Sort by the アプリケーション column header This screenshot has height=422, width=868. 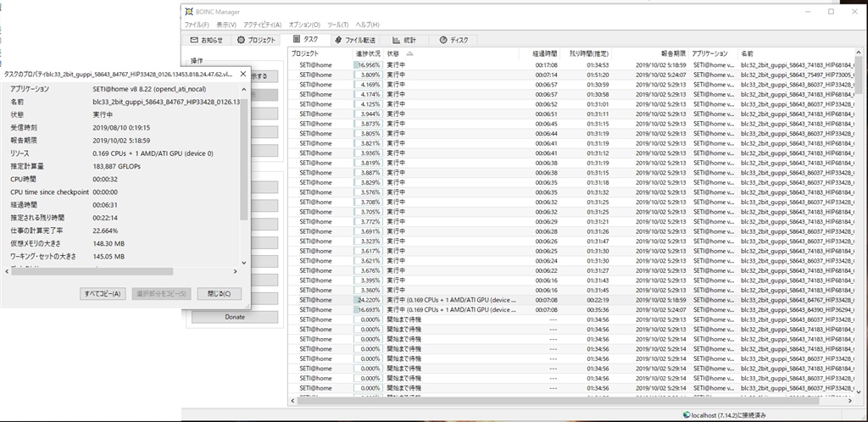point(714,53)
